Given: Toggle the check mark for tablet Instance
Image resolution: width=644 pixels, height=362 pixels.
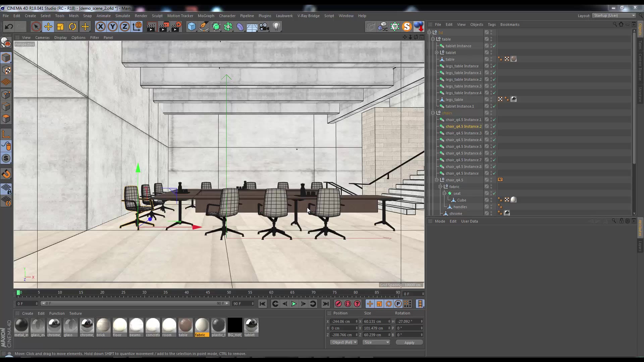Looking at the screenshot, I should click(x=494, y=46).
